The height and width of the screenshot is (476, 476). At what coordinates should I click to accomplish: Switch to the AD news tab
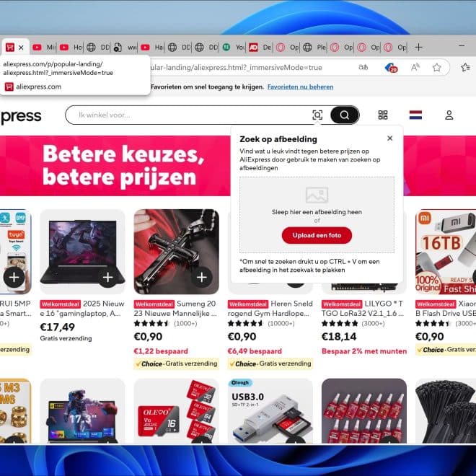coord(260,48)
